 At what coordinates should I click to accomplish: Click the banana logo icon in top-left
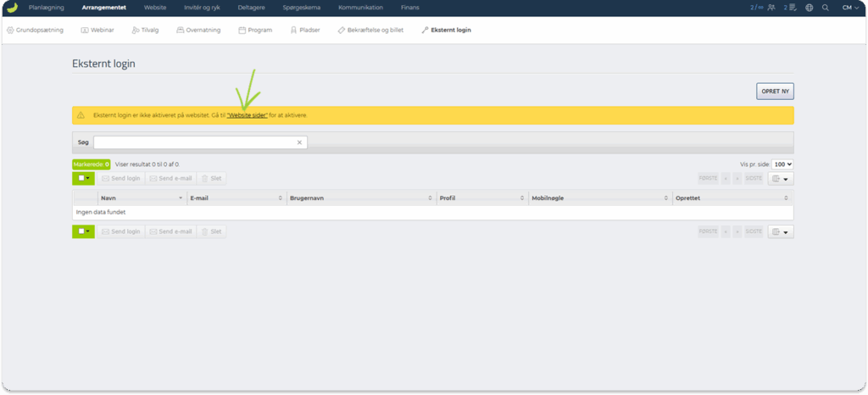pyautogui.click(x=12, y=8)
